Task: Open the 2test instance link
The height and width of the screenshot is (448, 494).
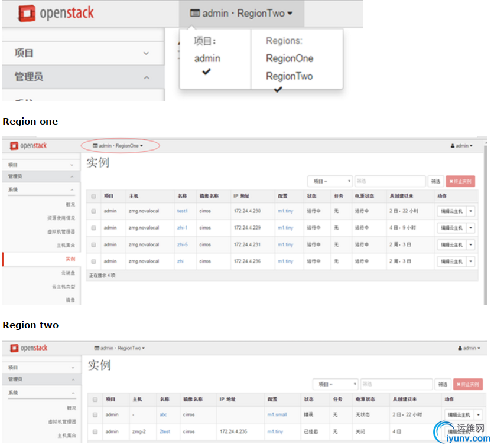Action: [165, 431]
